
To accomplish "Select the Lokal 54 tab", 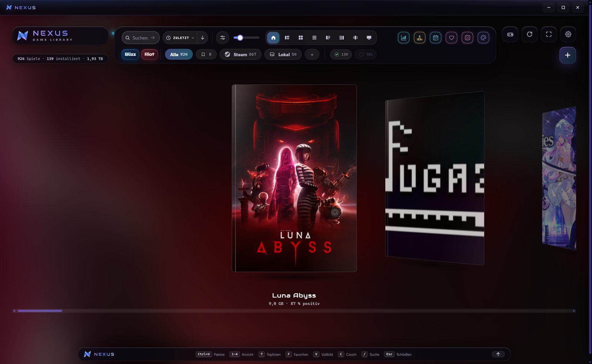I will coord(283,54).
